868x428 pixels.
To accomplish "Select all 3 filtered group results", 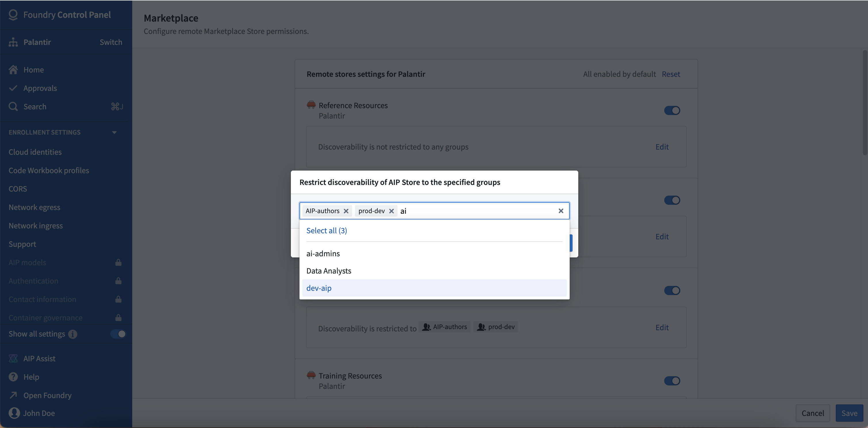I will (x=327, y=230).
